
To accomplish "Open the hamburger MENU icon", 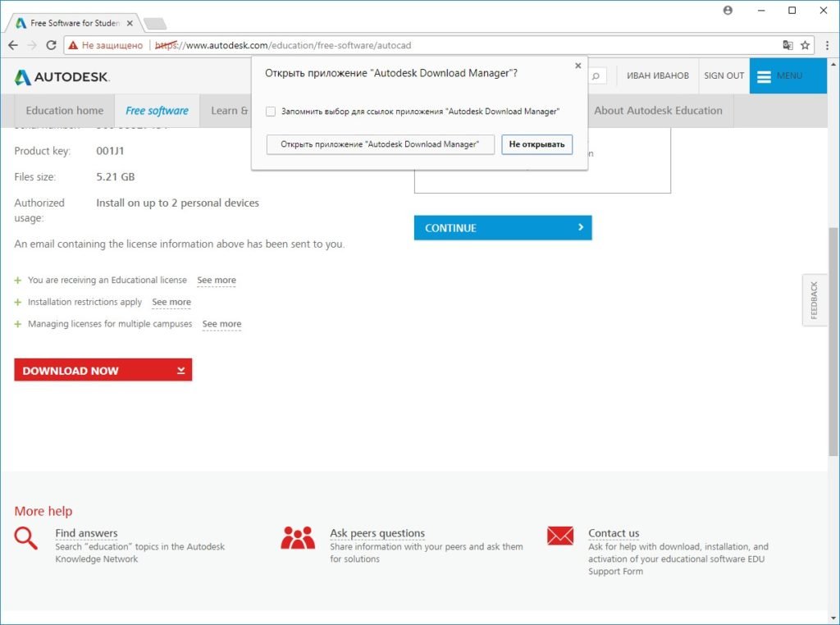I will coord(764,76).
